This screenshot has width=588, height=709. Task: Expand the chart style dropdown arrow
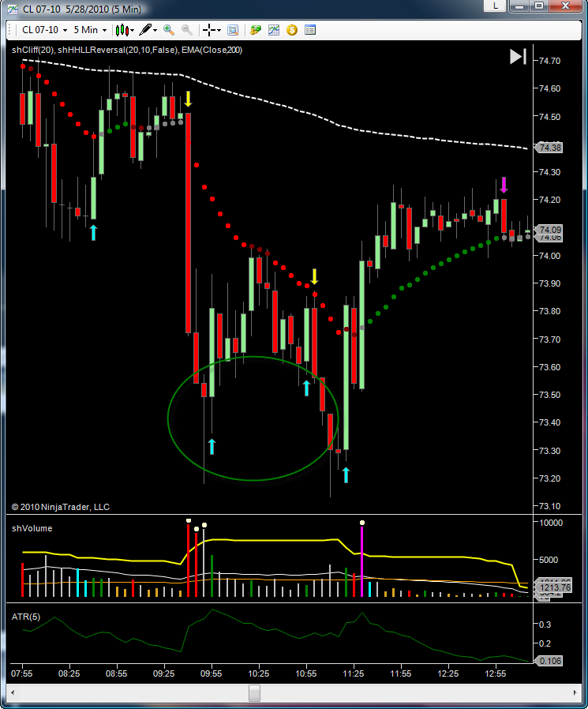pyautogui.click(x=133, y=30)
